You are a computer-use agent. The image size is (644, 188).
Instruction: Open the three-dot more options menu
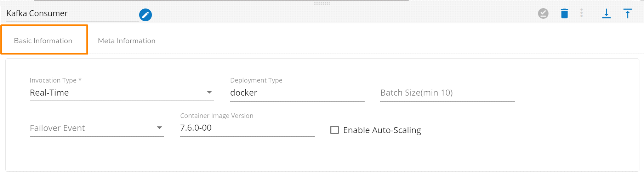pyautogui.click(x=581, y=13)
